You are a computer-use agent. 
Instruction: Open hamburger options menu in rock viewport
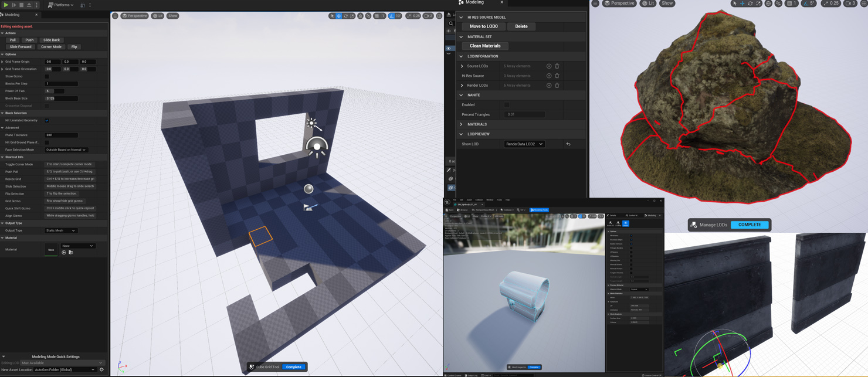pos(595,4)
